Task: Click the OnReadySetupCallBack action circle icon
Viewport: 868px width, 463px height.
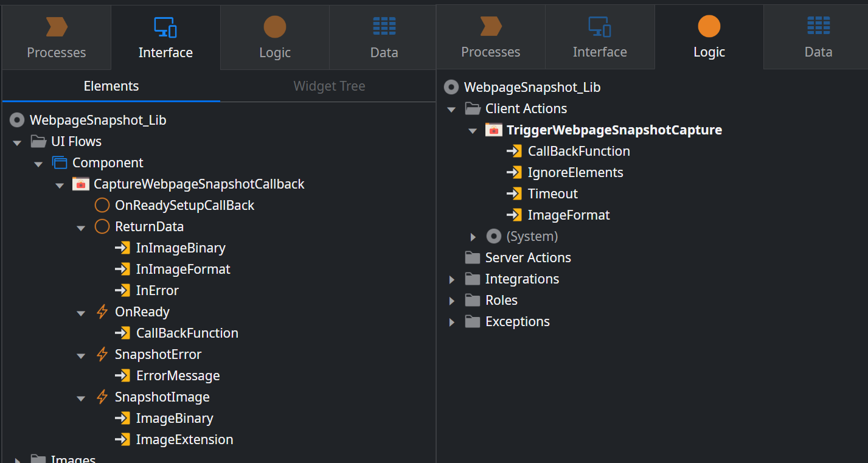Action: 102,205
